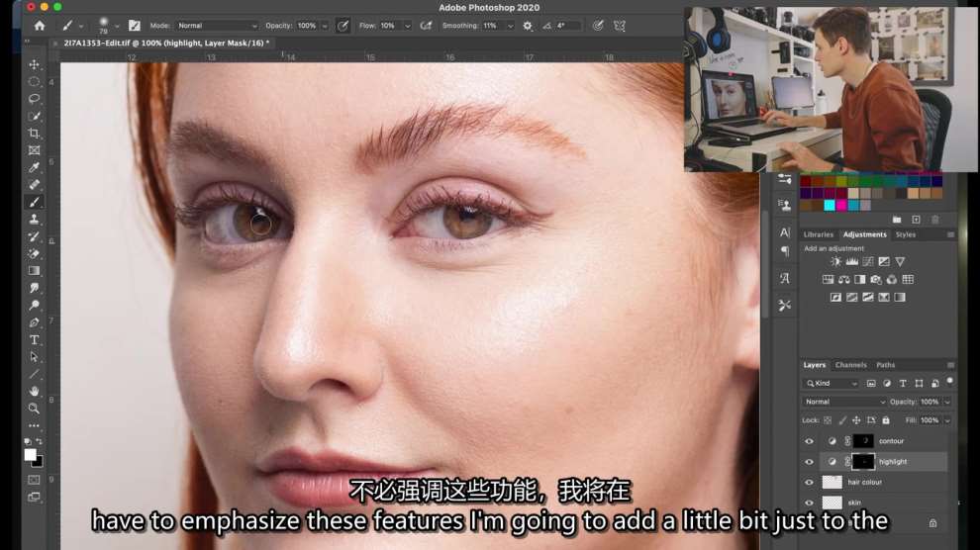This screenshot has width=980, height=550.
Task: Toggle pressure for opacity
Action: pos(343,26)
